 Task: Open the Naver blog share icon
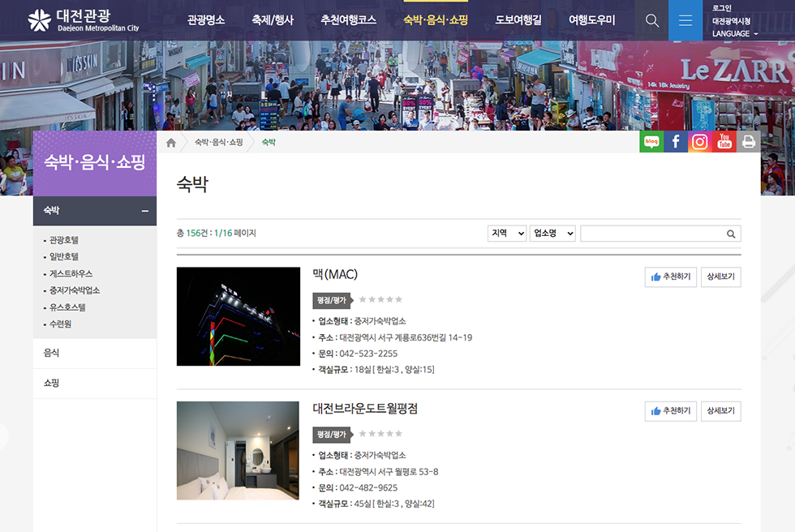[651, 142]
